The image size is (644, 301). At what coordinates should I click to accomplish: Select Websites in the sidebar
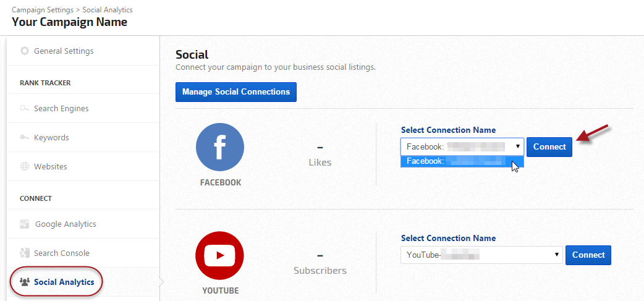[x=51, y=166]
